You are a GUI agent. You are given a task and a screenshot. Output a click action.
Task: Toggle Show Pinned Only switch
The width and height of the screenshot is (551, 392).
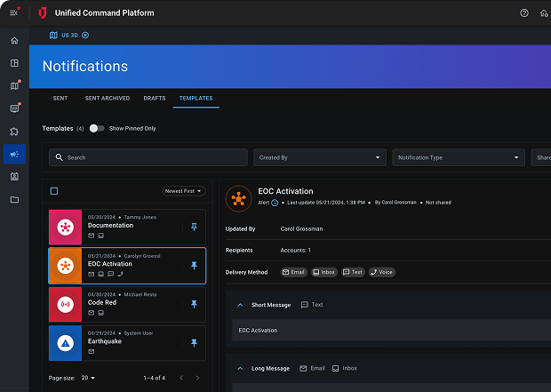(97, 128)
